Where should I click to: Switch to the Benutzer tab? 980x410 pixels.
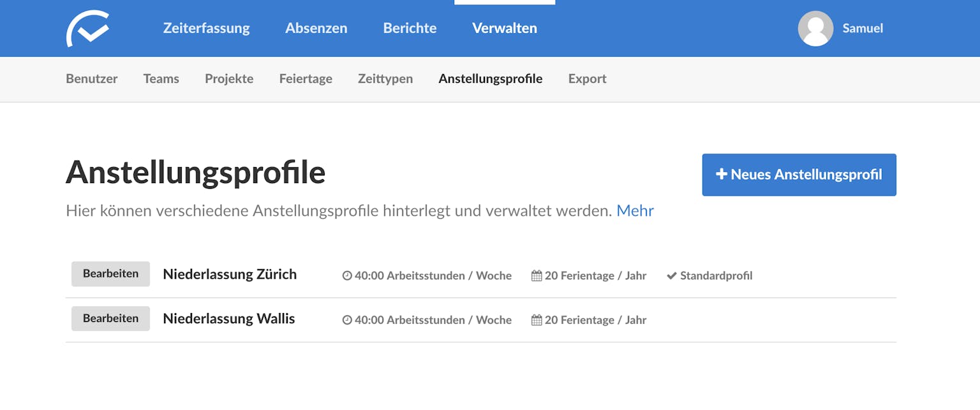(x=92, y=78)
